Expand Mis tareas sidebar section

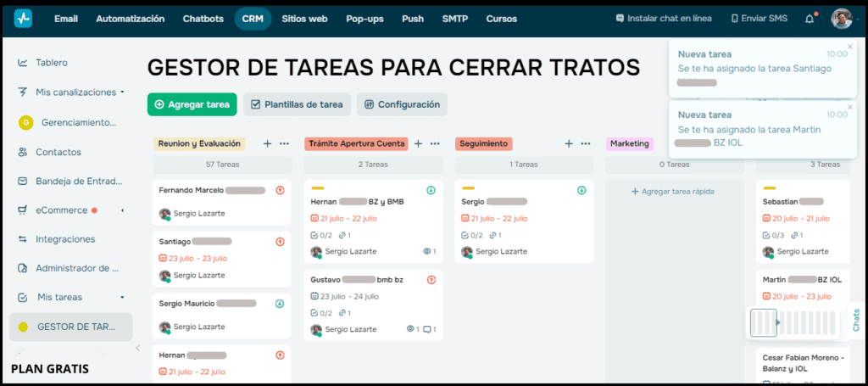coord(123,298)
